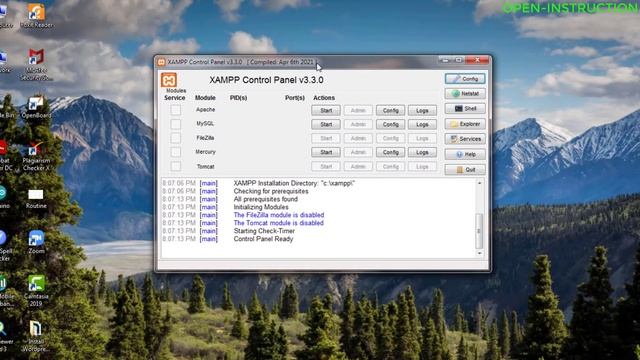Open McAfee Security desktop icon
The width and height of the screenshot is (640, 360).
click(36, 64)
